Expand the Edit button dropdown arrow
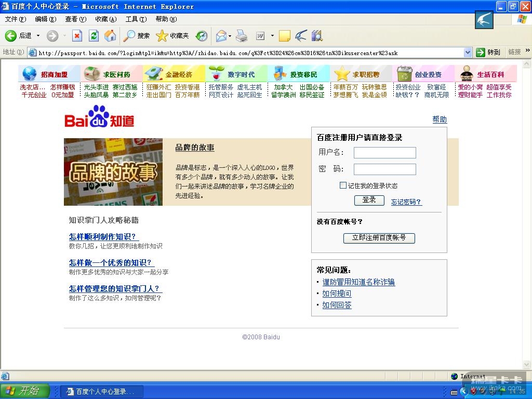This screenshot has height=399, width=532. (272, 36)
